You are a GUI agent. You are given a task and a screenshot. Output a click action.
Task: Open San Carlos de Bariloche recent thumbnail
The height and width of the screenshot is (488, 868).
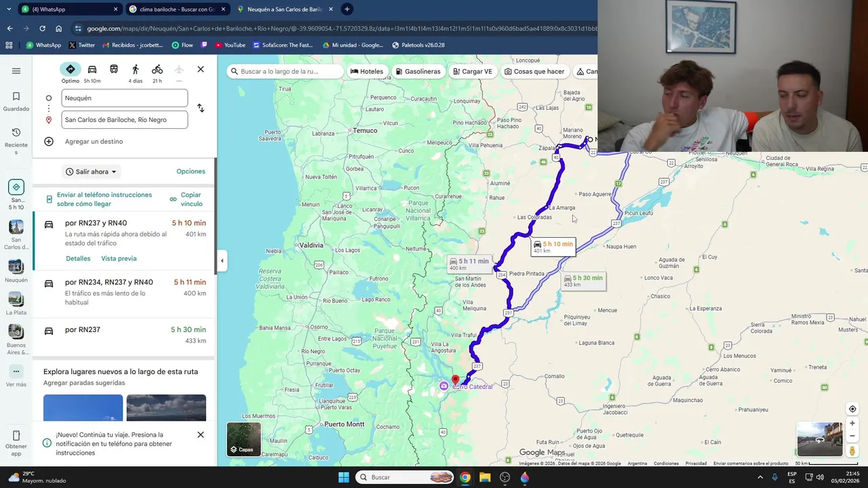click(x=16, y=235)
